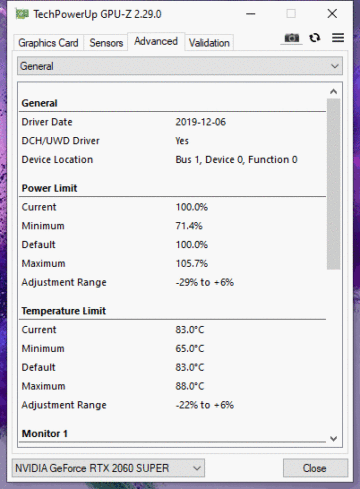The height and width of the screenshot is (489, 360).
Task: Click the Power Limit Maximum row
Action: (173, 264)
